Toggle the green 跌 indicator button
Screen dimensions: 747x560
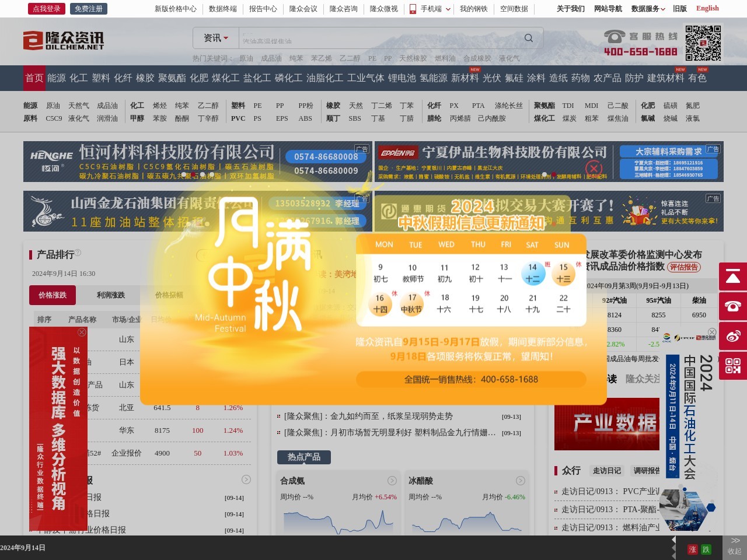click(706, 549)
